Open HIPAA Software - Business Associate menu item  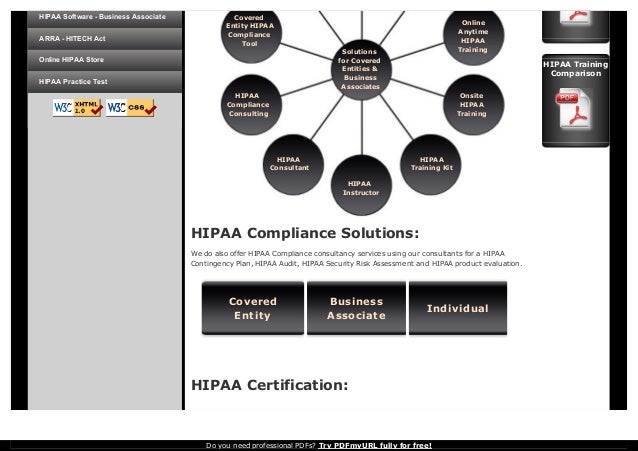pos(105,18)
